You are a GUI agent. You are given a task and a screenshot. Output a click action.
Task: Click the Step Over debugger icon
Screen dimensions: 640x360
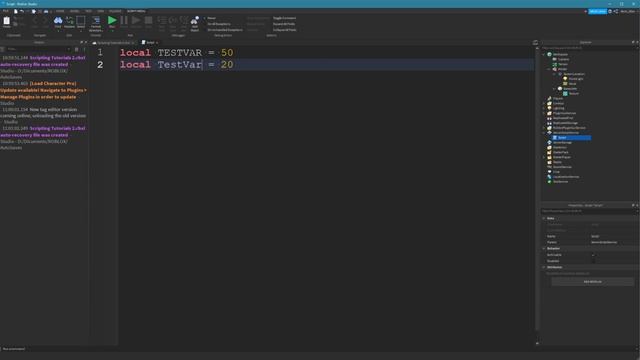pyautogui.click(x=173, y=20)
